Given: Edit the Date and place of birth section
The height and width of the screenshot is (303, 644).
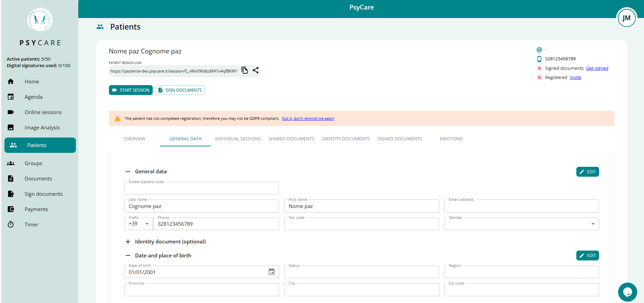Looking at the screenshot, I should click(x=588, y=256).
